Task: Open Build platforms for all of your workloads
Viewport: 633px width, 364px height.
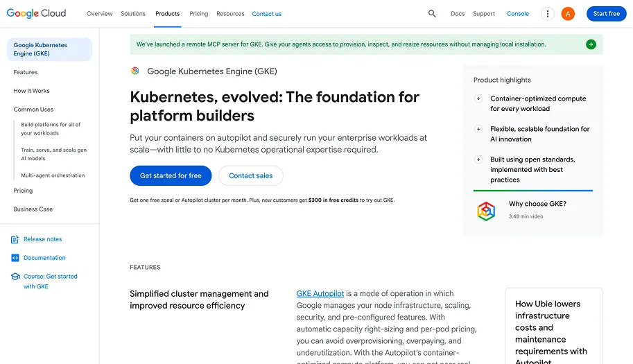Action: point(51,129)
